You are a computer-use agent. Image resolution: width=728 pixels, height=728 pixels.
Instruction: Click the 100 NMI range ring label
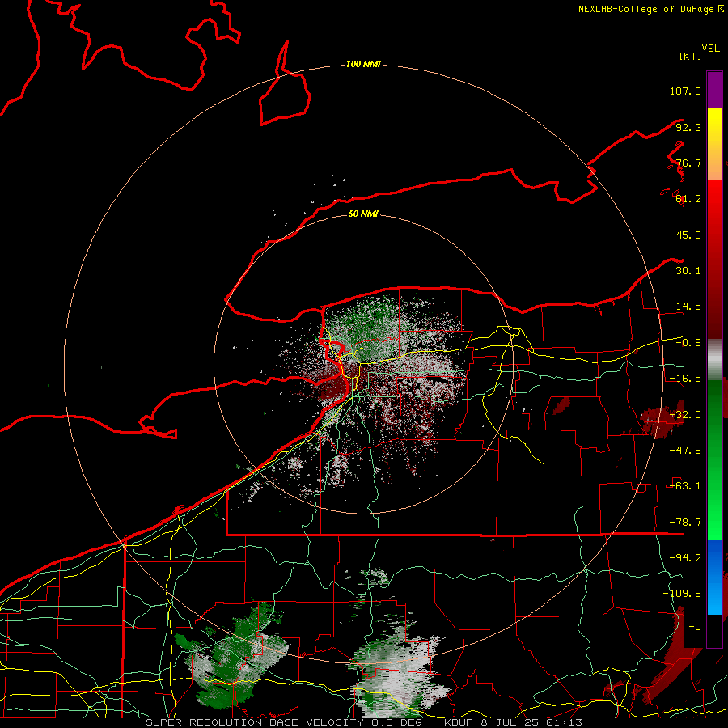tap(363, 64)
